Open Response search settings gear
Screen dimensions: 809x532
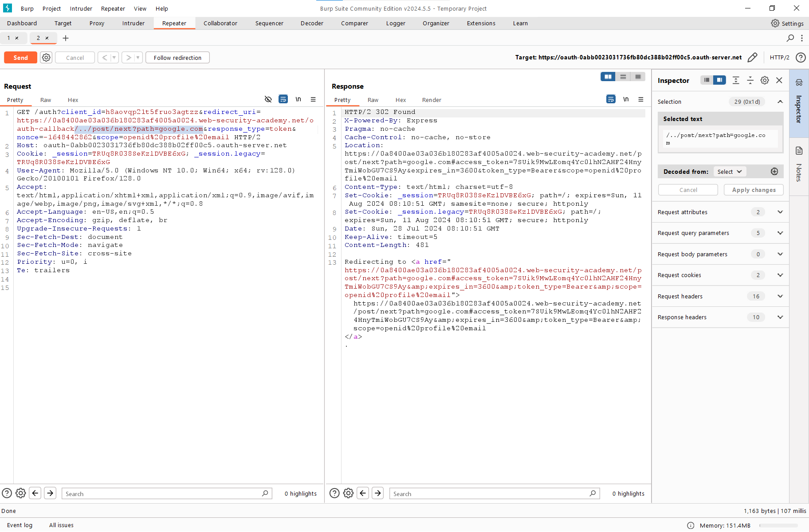349,493
